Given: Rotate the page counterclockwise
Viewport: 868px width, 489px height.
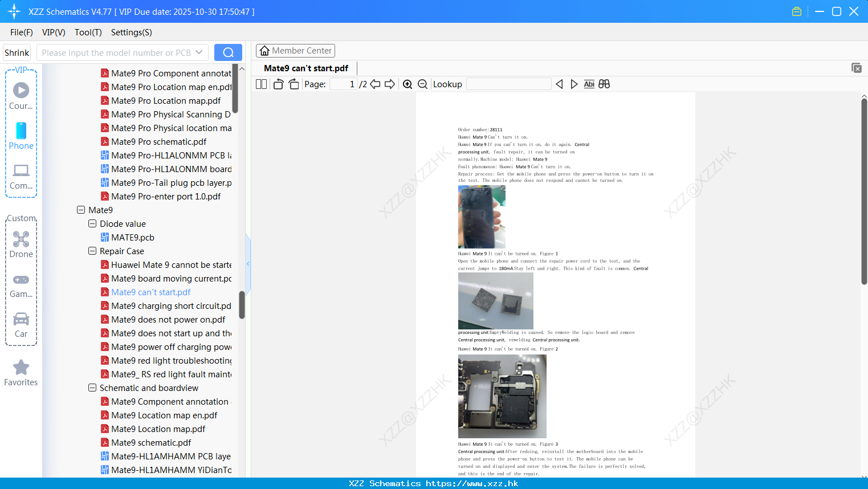Looking at the screenshot, I should tap(278, 84).
